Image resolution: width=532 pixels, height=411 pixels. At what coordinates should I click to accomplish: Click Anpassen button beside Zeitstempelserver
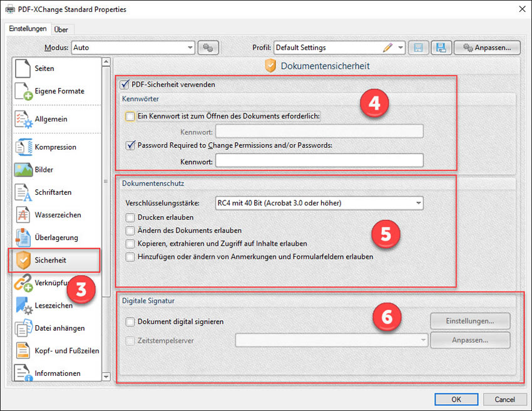(470, 340)
